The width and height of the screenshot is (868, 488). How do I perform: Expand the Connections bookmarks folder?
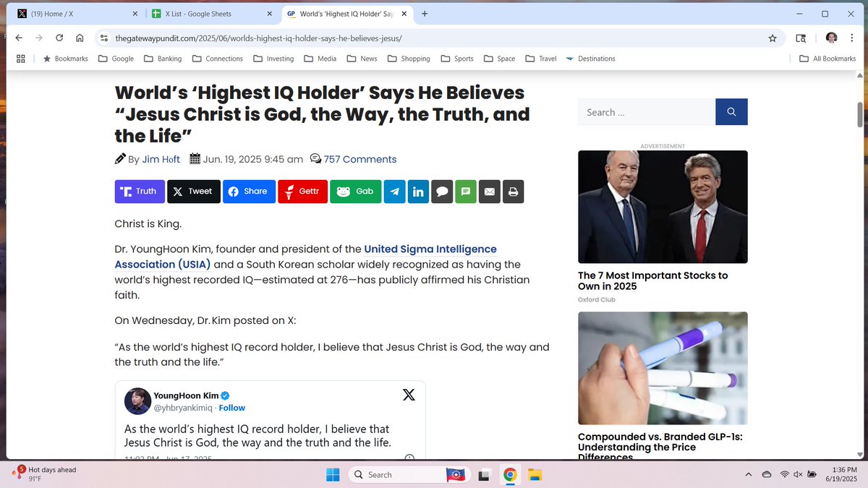(x=216, y=59)
